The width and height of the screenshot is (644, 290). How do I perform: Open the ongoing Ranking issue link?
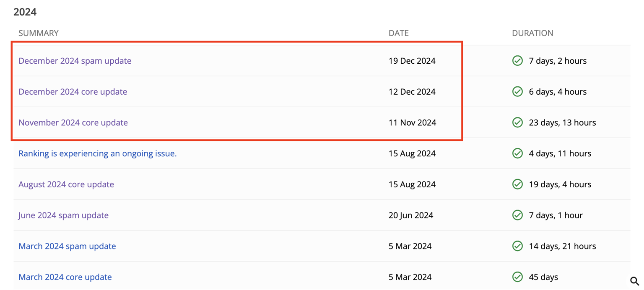click(97, 153)
